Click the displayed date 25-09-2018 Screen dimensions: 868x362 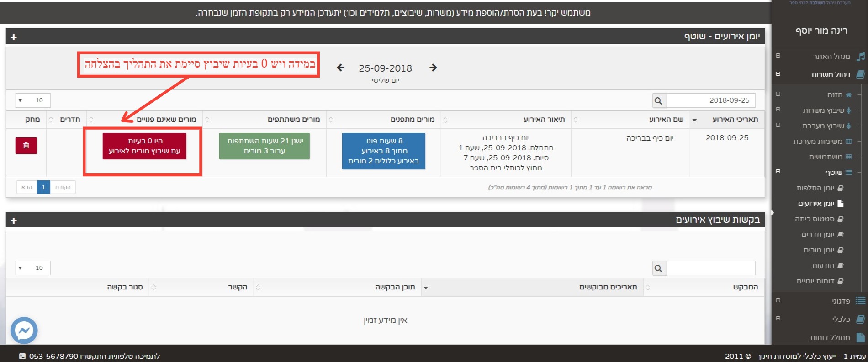(x=386, y=68)
